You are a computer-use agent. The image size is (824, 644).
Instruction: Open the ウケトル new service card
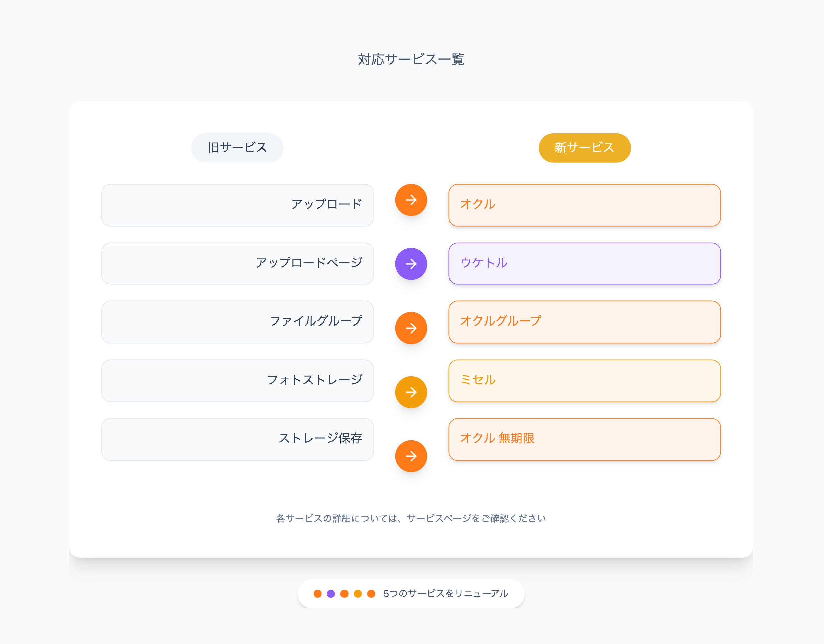click(x=584, y=263)
